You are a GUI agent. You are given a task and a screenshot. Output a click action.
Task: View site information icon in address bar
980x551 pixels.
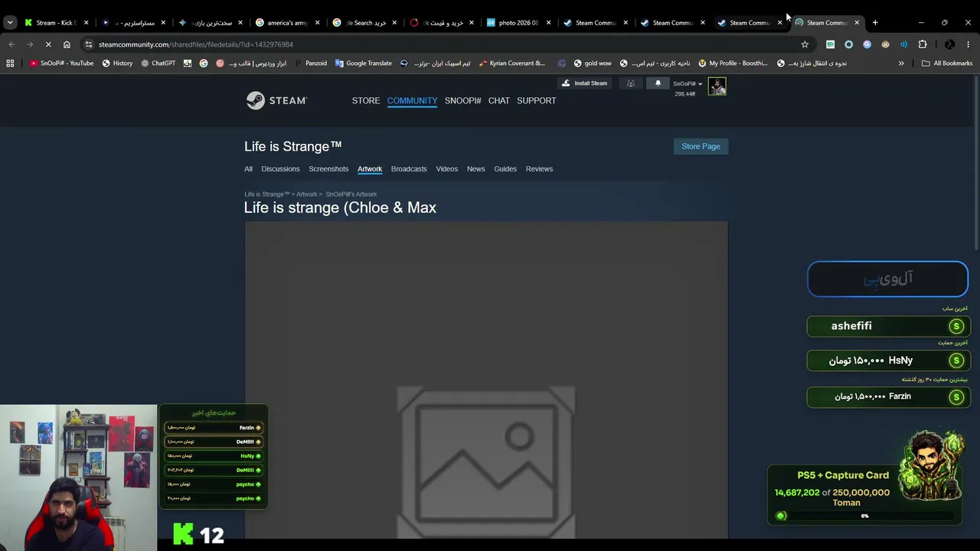[x=89, y=44]
